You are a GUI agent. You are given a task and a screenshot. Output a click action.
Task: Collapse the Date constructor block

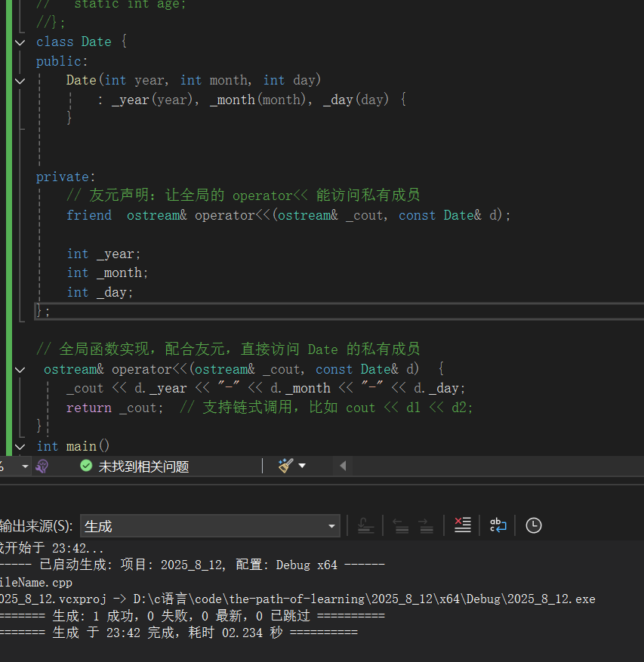tap(20, 81)
